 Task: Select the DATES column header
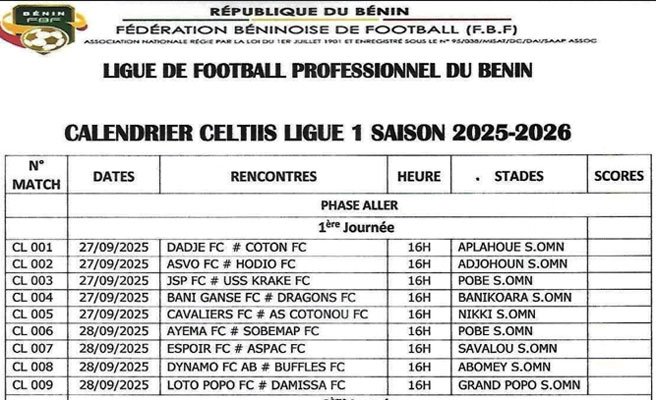click(x=121, y=176)
